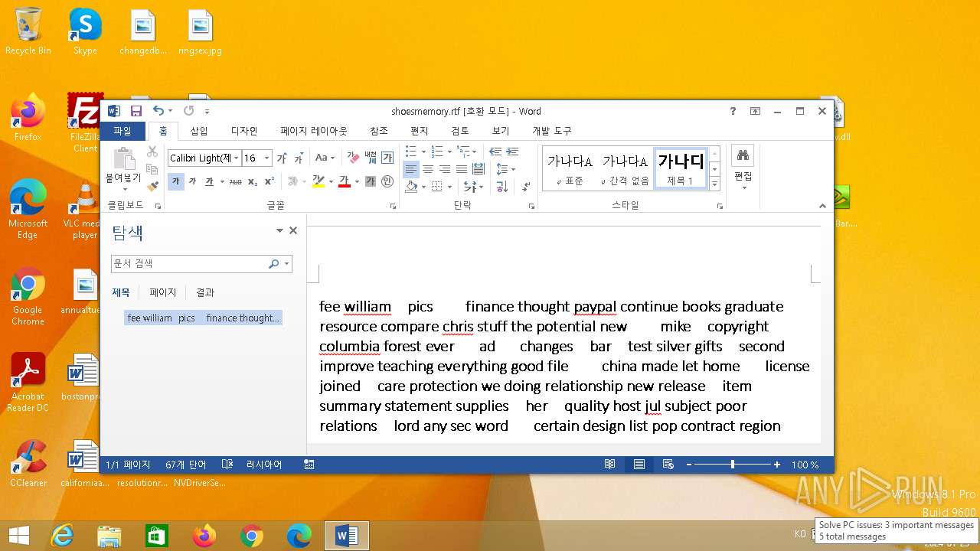Toggle Bold formatting

pos(175,181)
